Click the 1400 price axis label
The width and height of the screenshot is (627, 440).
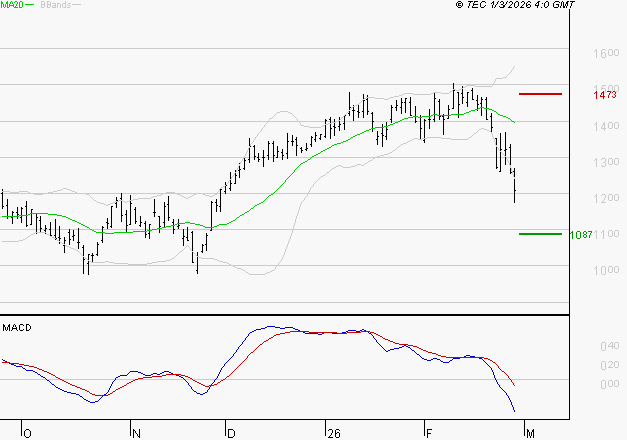click(606, 126)
